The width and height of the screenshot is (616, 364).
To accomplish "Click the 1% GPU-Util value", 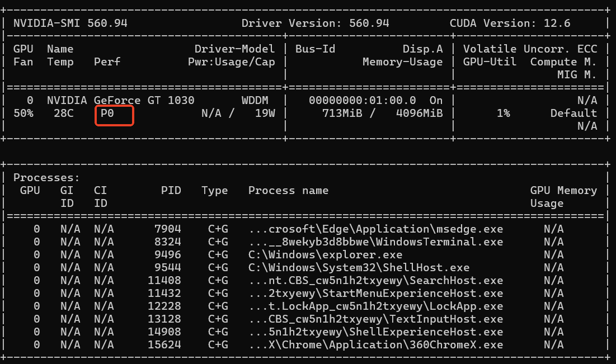I will 503,114.
